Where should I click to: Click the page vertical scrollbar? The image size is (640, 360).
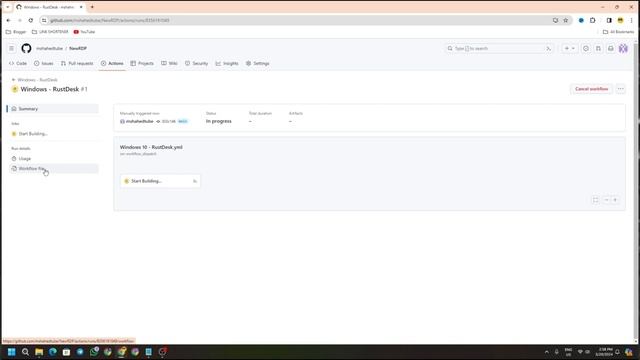click(635, 192)
